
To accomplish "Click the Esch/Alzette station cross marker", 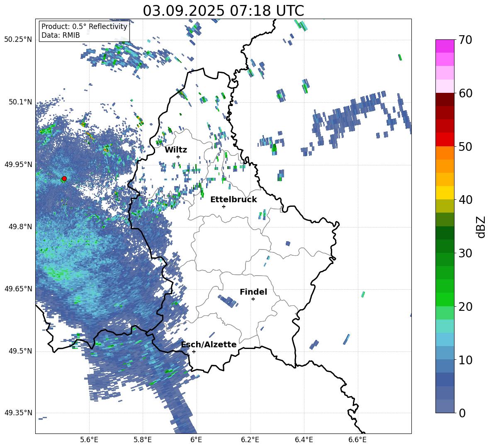I will [x=194, y=351].
